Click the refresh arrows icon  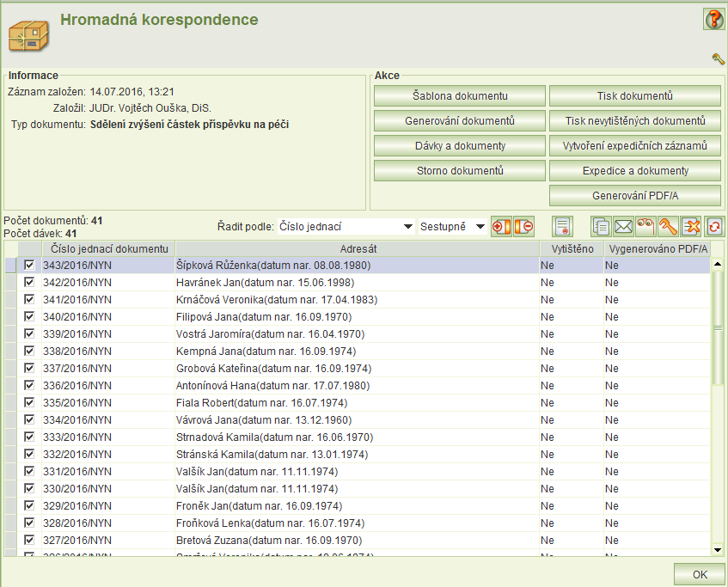(714, 226)
